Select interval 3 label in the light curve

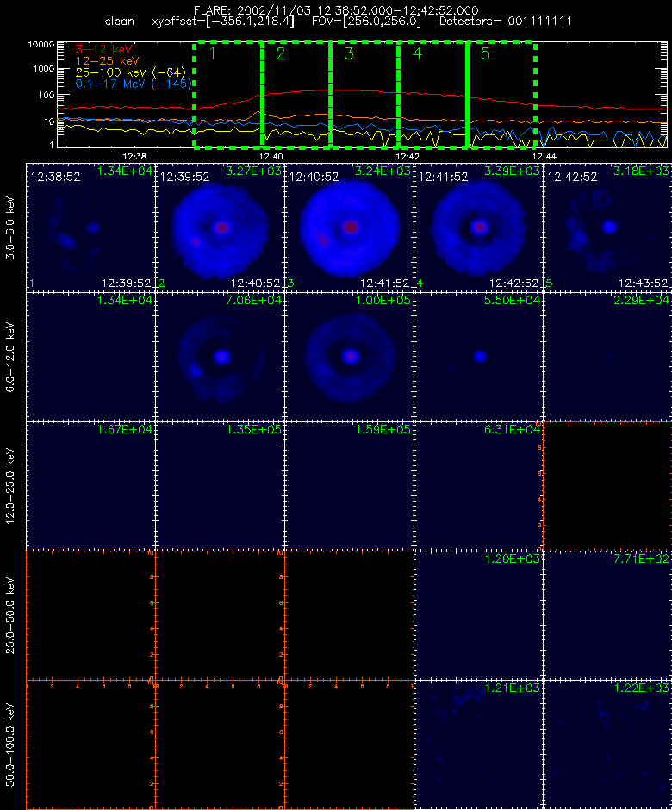(x=349, y=53)
